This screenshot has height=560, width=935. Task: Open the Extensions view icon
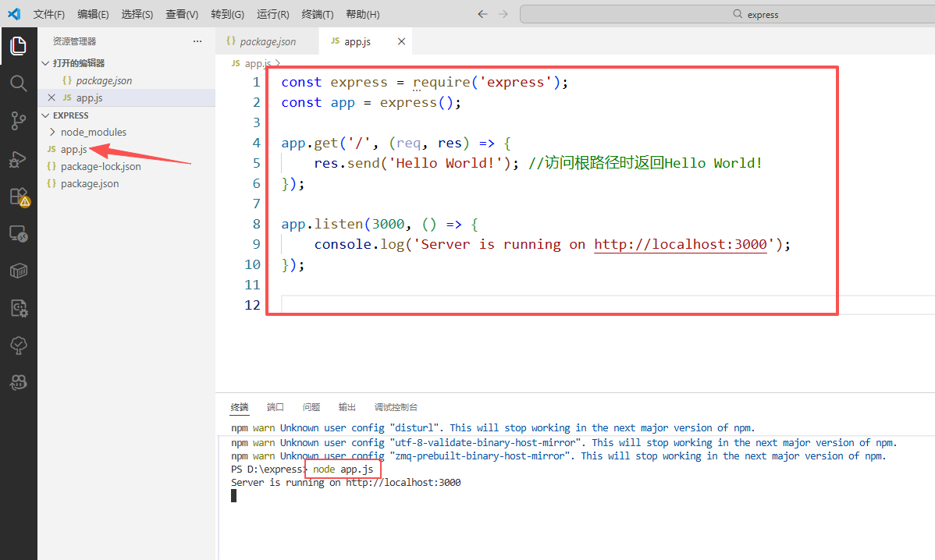pos(18,197)
